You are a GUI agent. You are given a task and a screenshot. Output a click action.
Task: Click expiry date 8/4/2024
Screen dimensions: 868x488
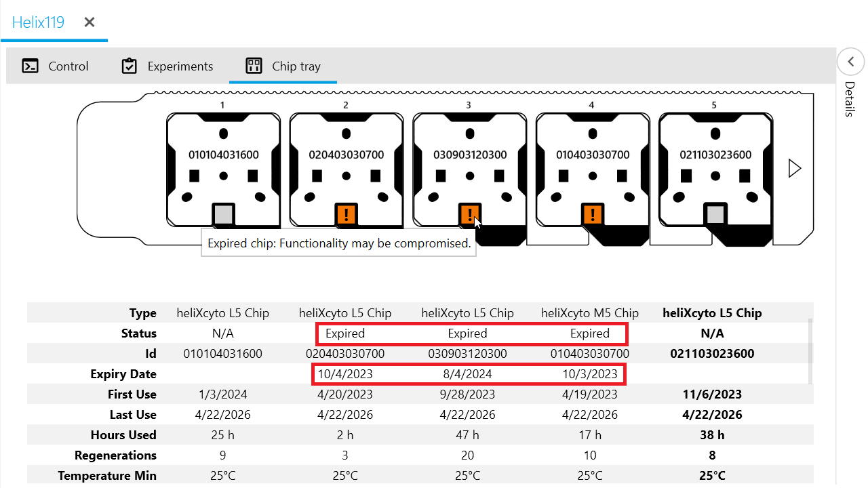click(x=467, y=374)
